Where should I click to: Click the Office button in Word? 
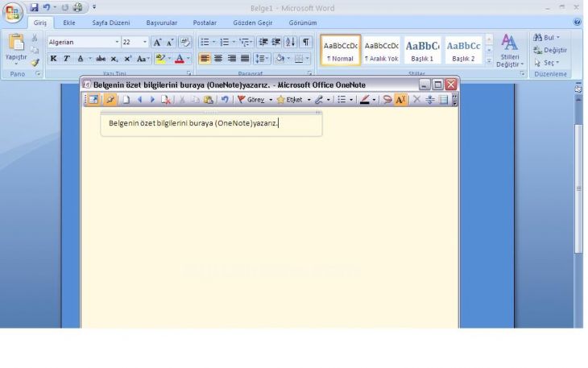click(13, 13)
